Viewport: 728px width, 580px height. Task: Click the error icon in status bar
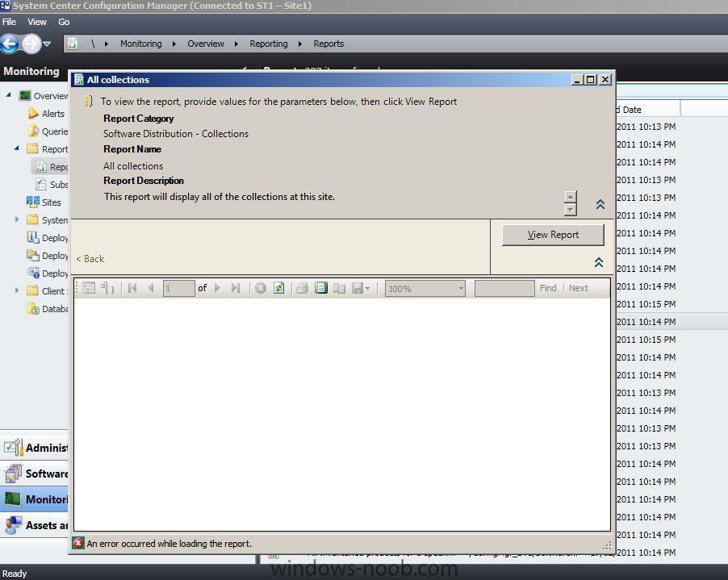(x=78, y=543)
